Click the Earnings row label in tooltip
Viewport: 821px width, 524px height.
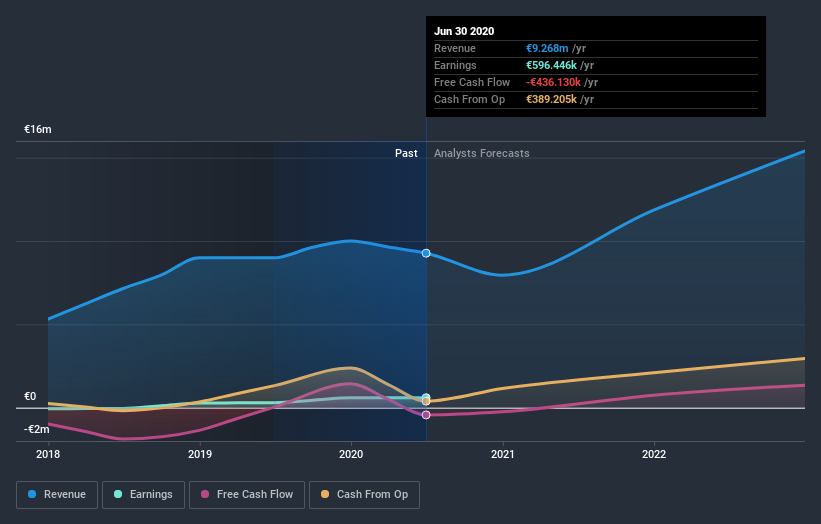[x=455, y=65]
